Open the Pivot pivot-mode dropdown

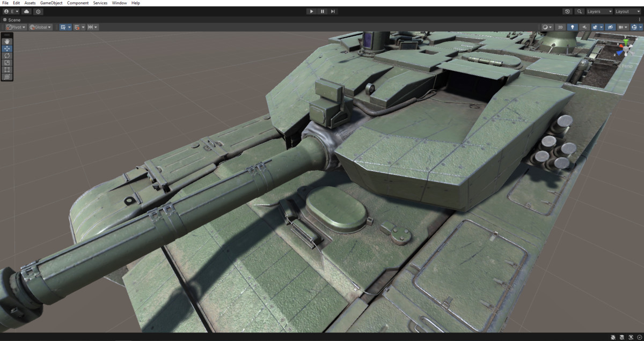(16, 27)
